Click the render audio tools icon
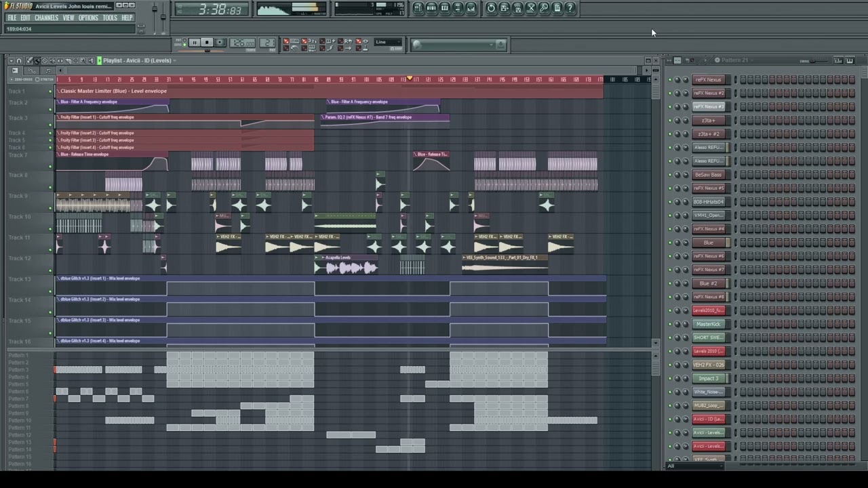 [x=531, y=8]
